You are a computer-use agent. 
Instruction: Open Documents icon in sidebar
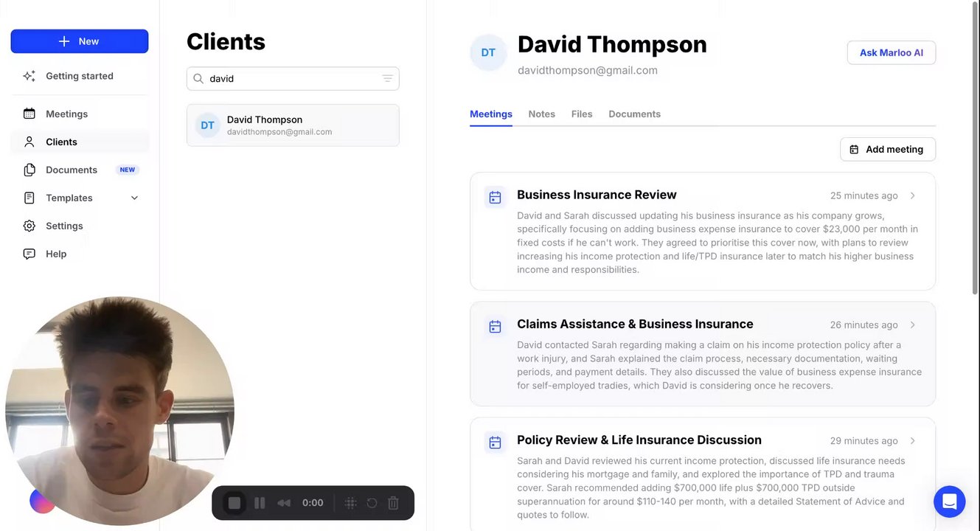pos(29,170)
